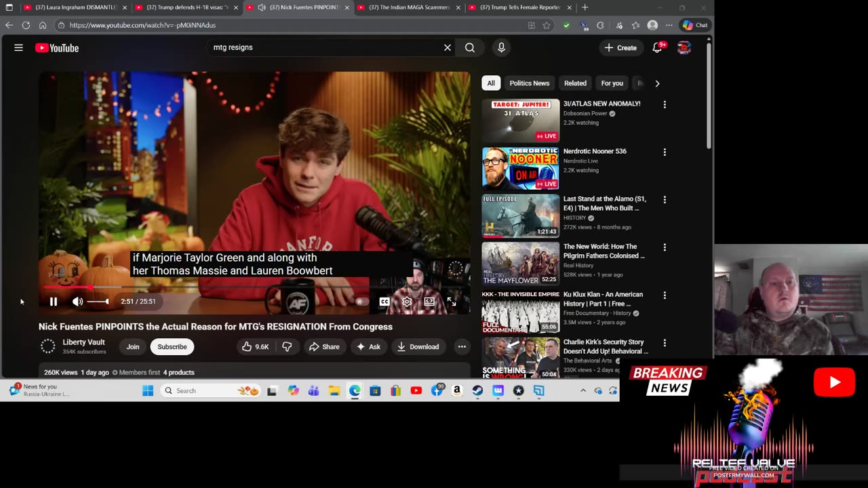Open 3I/ATLAS NEW ANOMALY live thumbnail

click(x=521, y=121)
